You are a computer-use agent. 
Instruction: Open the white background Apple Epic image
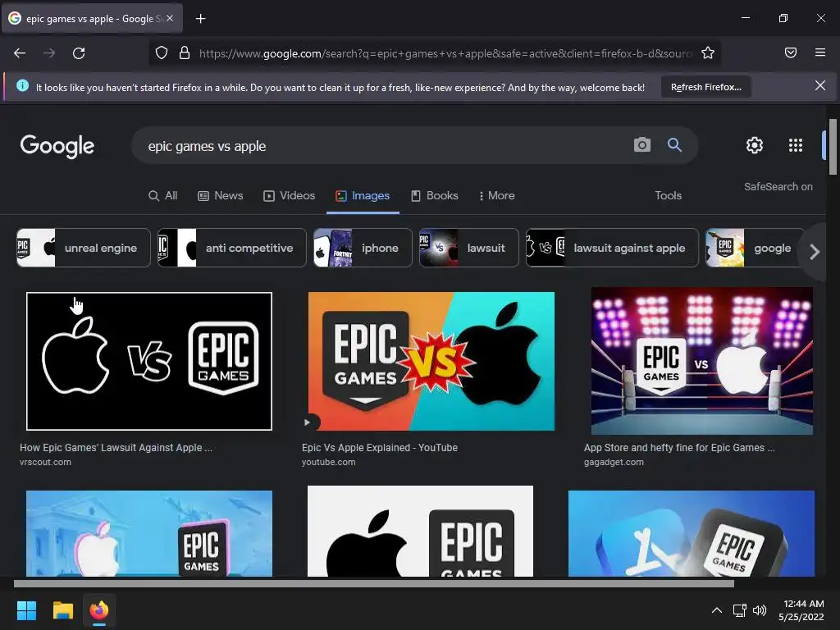(420, 531)
